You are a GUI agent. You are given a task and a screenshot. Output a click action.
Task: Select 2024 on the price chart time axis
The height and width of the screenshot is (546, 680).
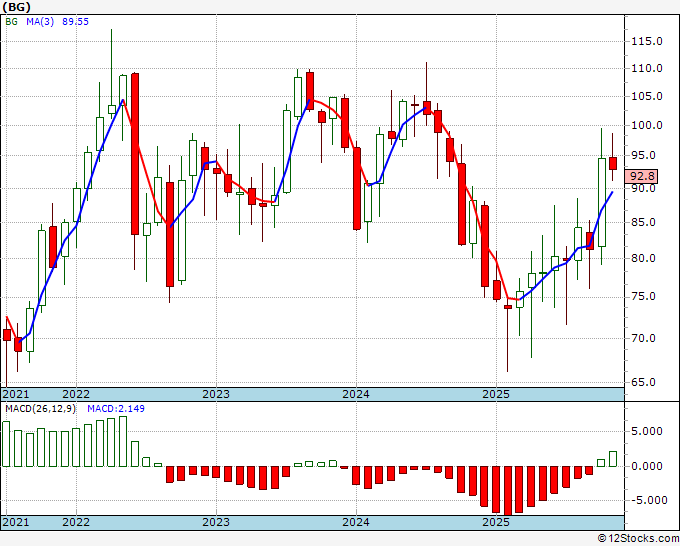(x=356, y=394)
